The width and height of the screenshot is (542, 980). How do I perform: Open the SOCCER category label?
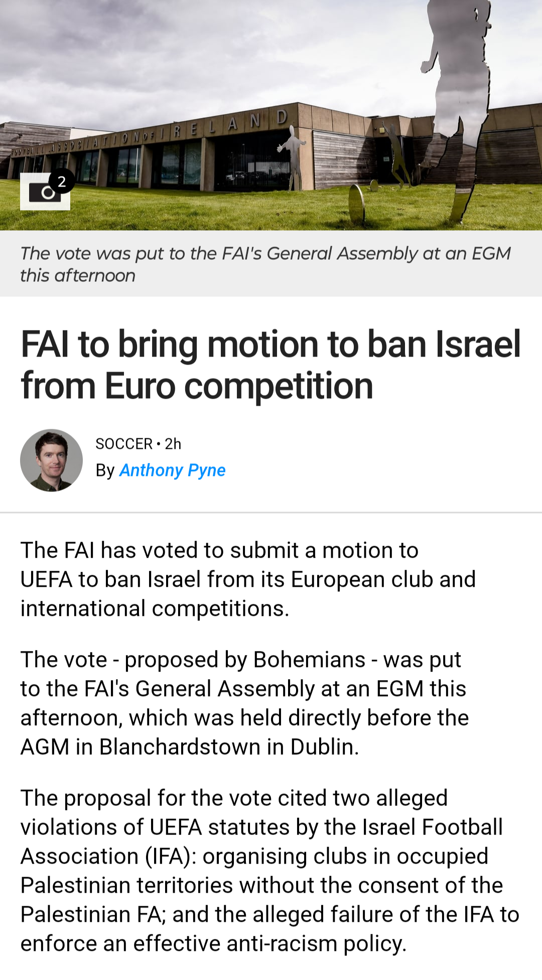[124, 444]
